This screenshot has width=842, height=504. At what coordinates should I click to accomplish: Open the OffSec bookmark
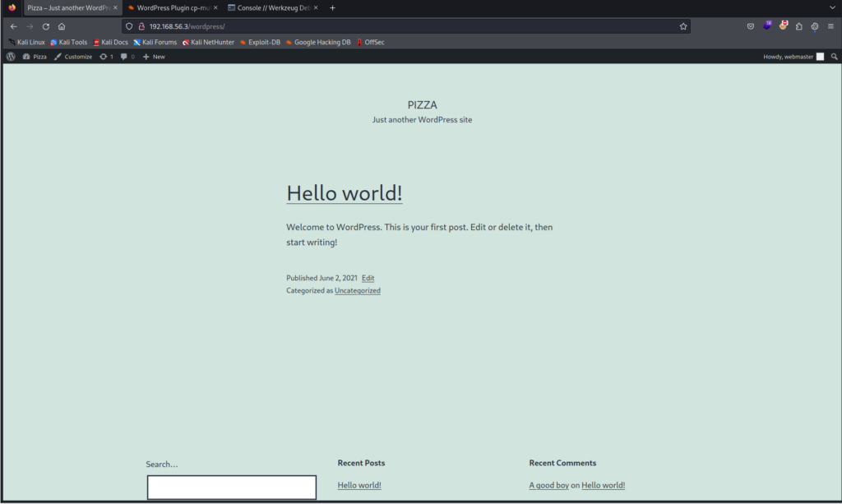[x=371, y=42]
